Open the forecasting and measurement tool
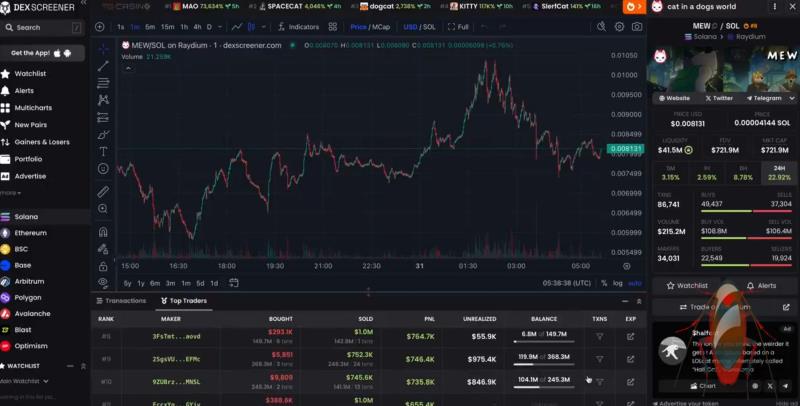Viewport: 800px width, 406px height. pyautogui.click(x=103, y=117)
